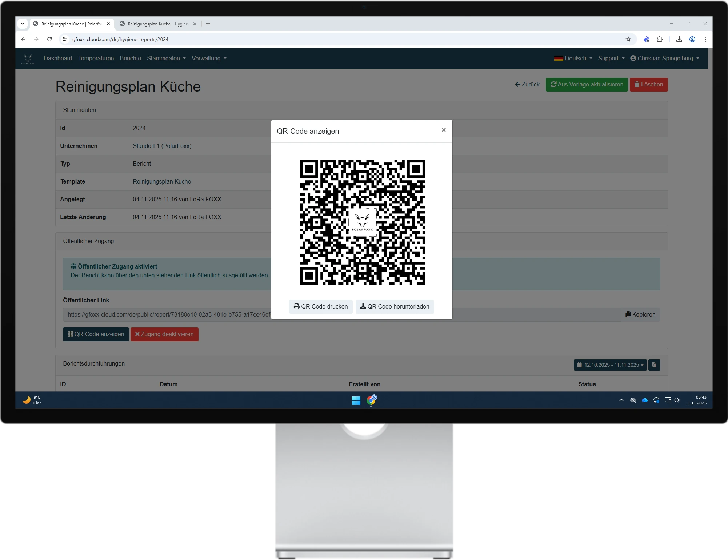The width and height of the screenshot is (728, 560).
Task: Mute hidden devices toggle in system tray
Action: (x=633, y=400)
